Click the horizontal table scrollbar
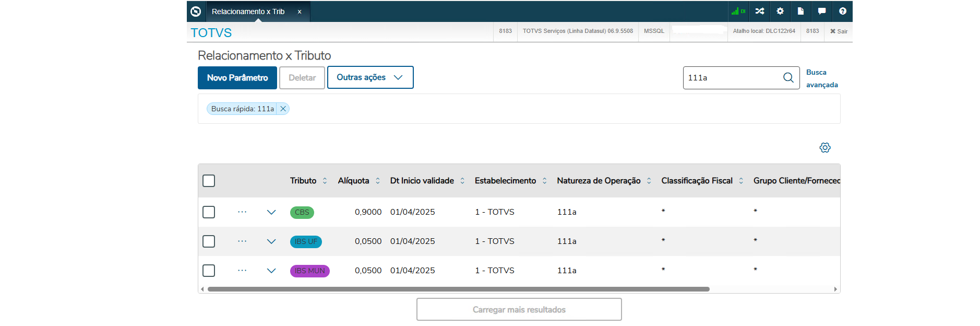 [x=458, y=289]
